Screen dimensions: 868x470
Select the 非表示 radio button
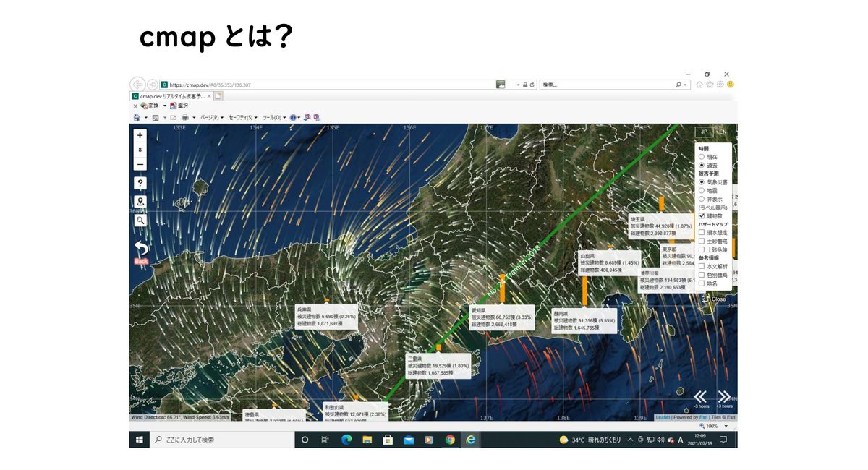702,199
